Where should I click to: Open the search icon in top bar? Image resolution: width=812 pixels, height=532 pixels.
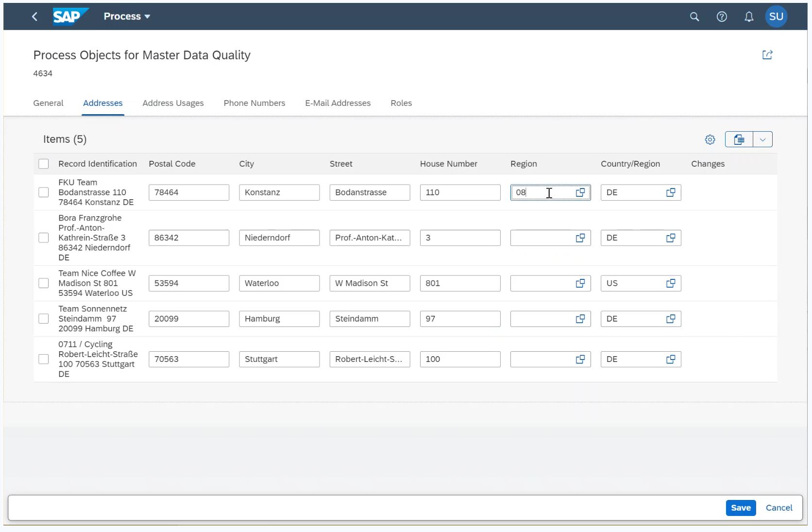pyautogui.click(x=694, y=17)
